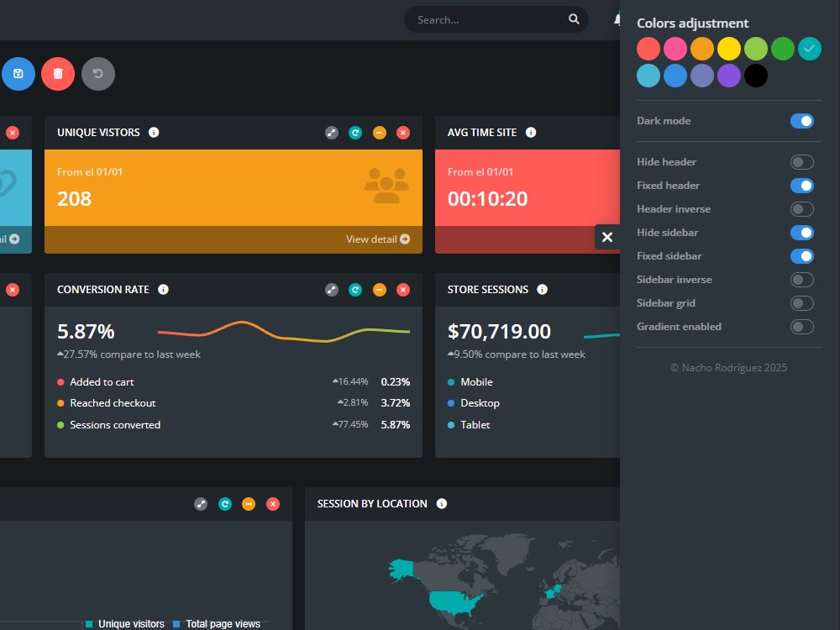Click the red trash delete button
This screenshot has height=630, width=840.
58,74
